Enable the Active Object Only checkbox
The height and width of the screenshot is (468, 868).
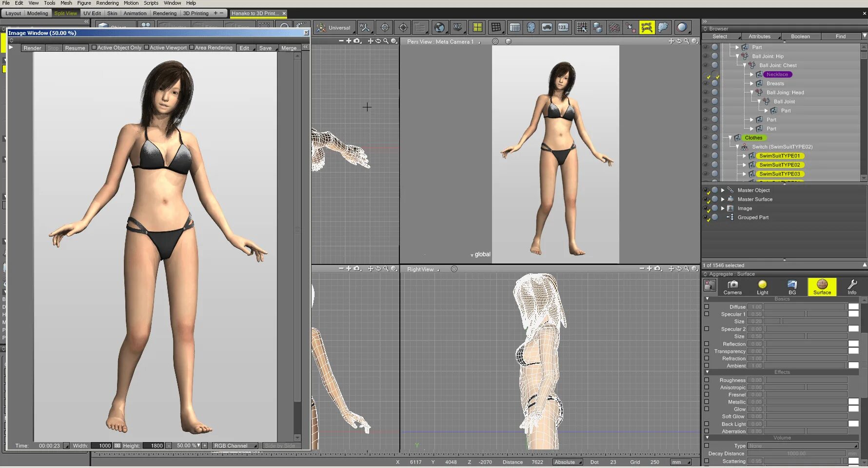coord(94,47)
